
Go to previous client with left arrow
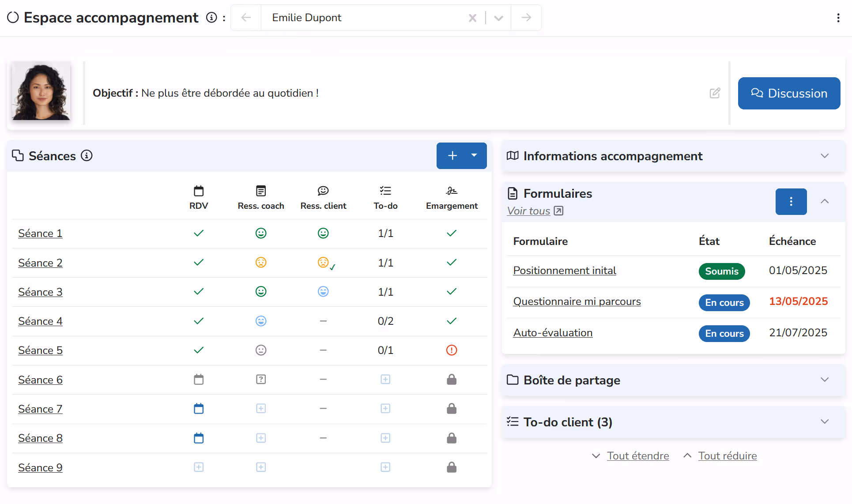coord(246,18)
